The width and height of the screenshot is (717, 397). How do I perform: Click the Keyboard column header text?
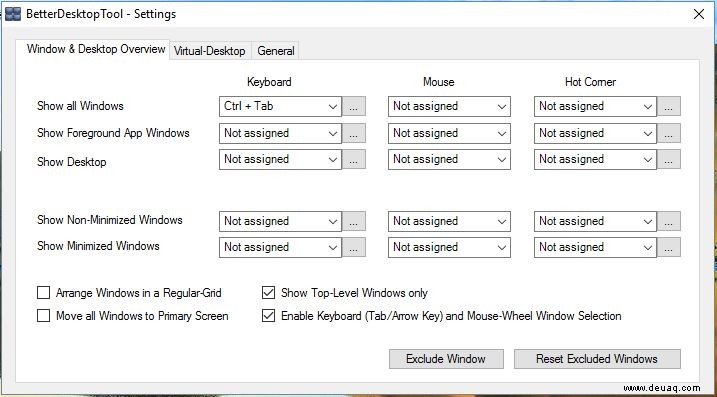tap(269, 82)
